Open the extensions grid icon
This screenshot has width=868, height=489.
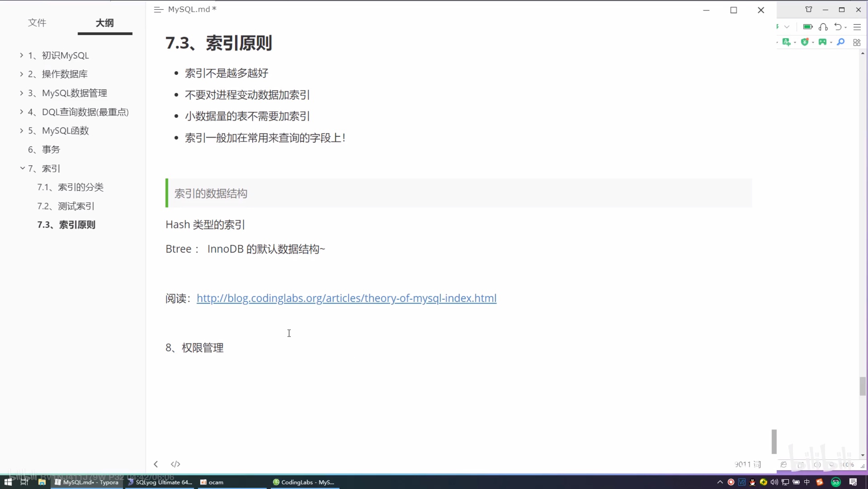pyautogui.click(x=857, y=42)
